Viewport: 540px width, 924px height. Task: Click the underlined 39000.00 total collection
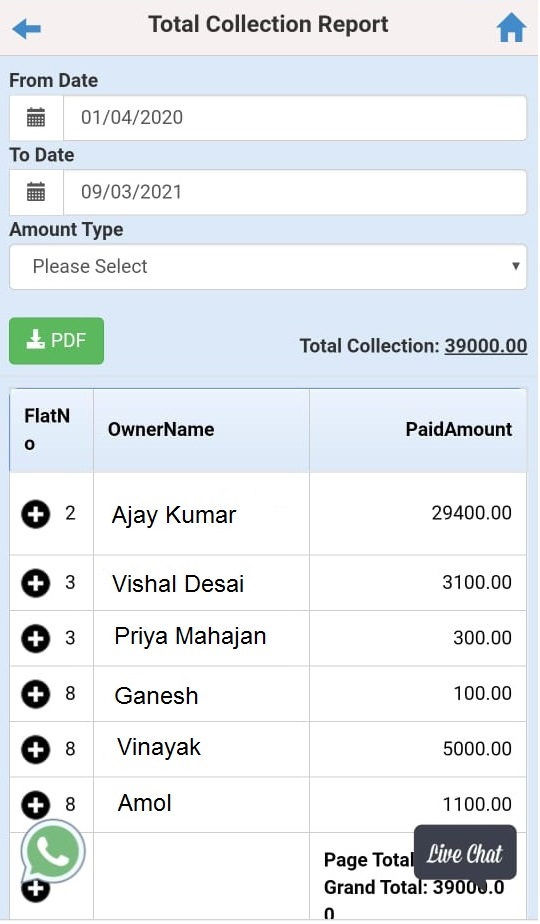(x=486, y=346)
